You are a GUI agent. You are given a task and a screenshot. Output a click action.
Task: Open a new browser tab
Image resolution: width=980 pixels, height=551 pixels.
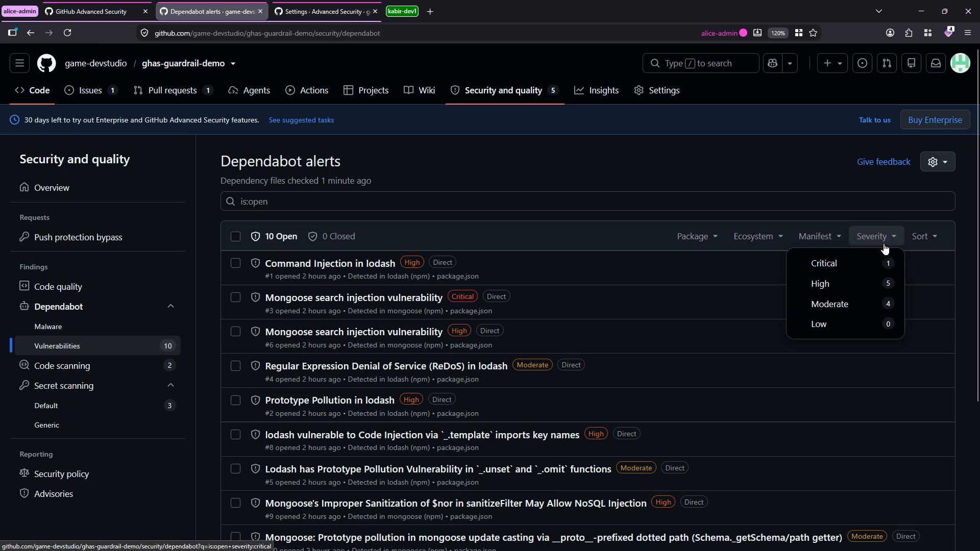click(430, 11)
